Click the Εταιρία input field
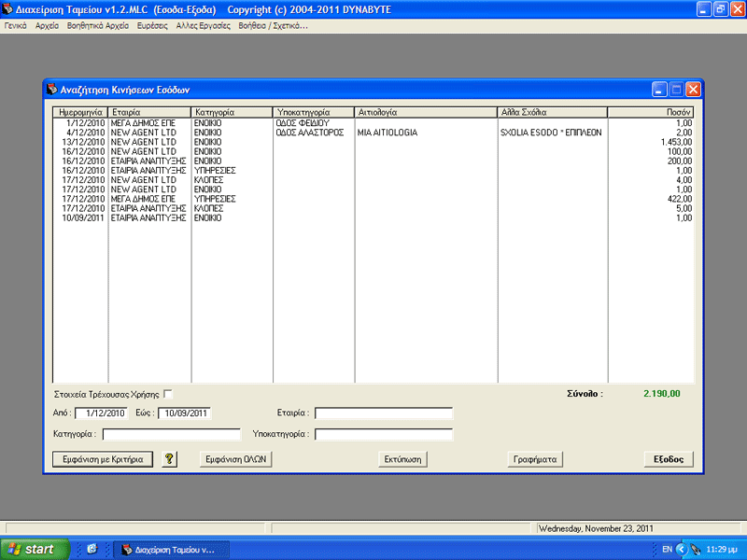 pos(384,413)
